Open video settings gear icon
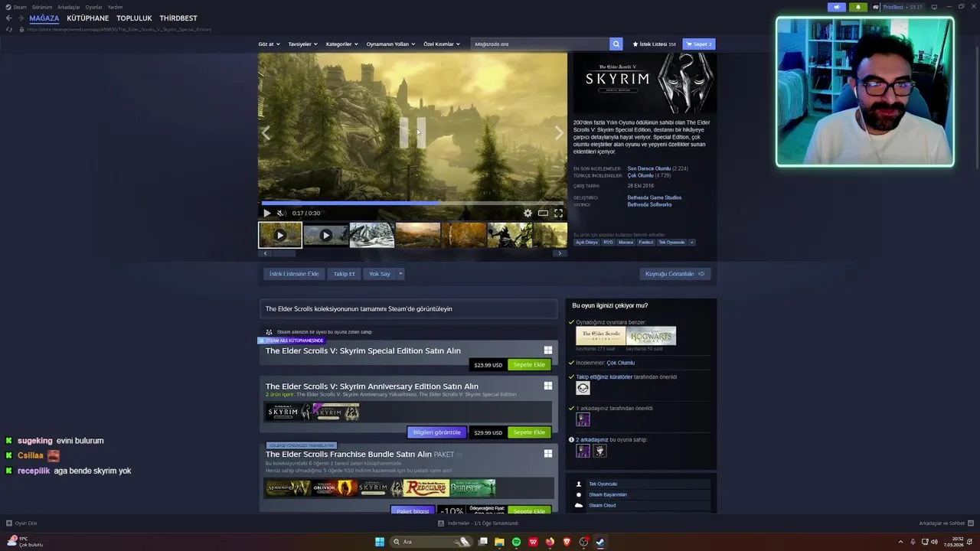Screen dimensions: 980x551 528,214
